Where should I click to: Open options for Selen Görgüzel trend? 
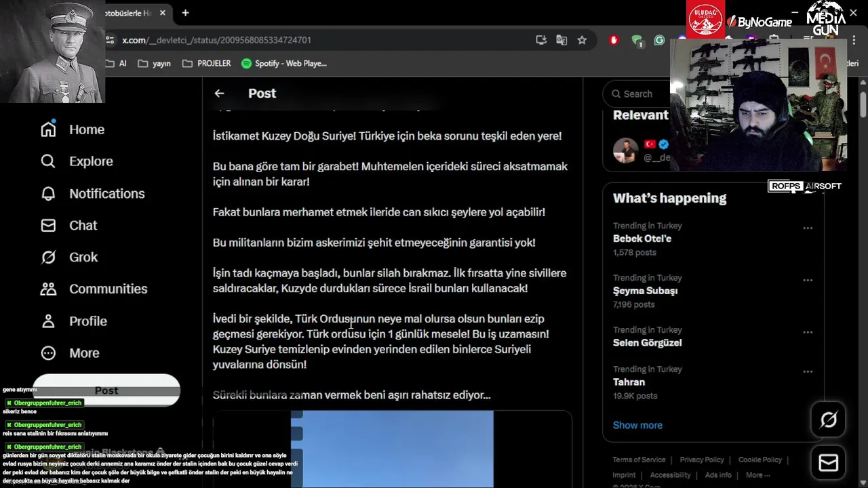point(808,333)
